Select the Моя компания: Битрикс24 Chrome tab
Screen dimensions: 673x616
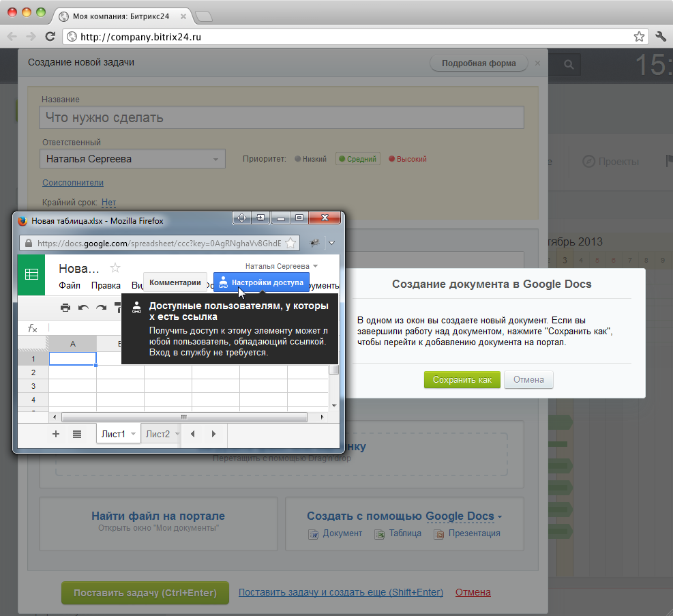click(x=121, y=16)
